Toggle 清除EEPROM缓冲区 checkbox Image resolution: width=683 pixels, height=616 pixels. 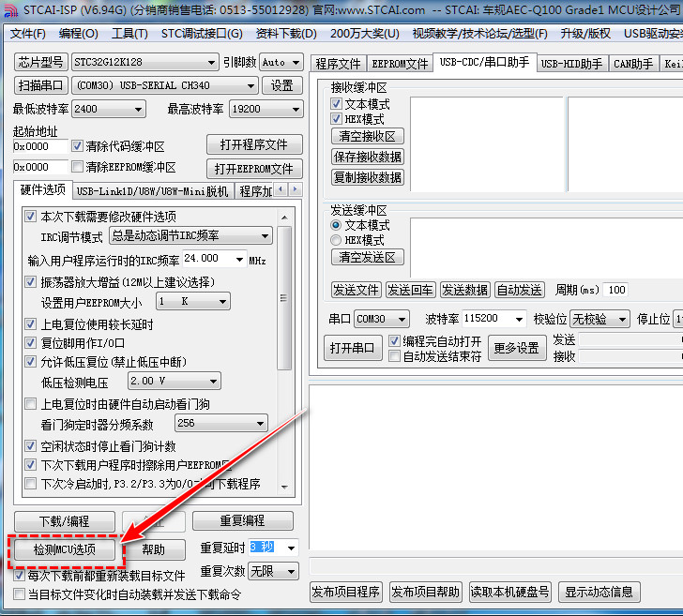(78, 166)
